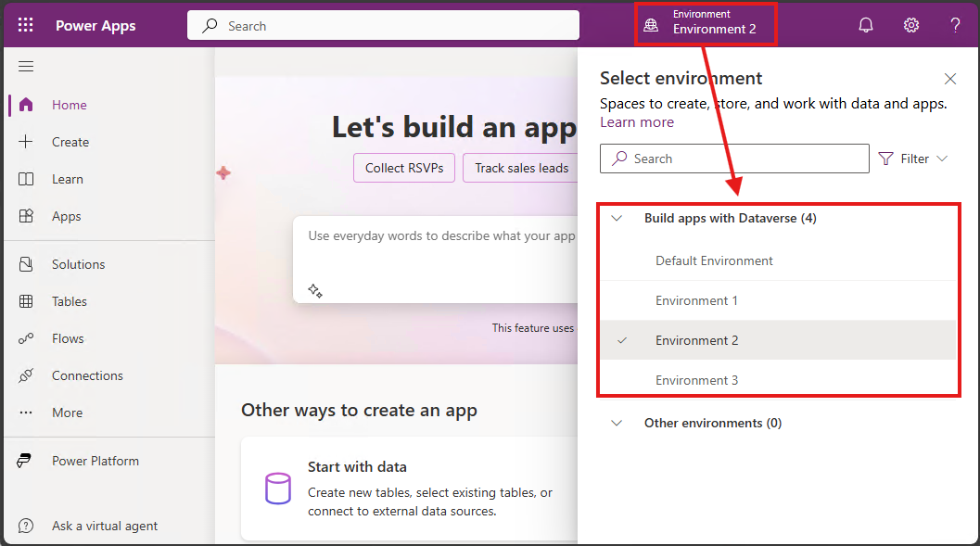
Task: Click the environment globe icon in header
Action: point(651,25)
